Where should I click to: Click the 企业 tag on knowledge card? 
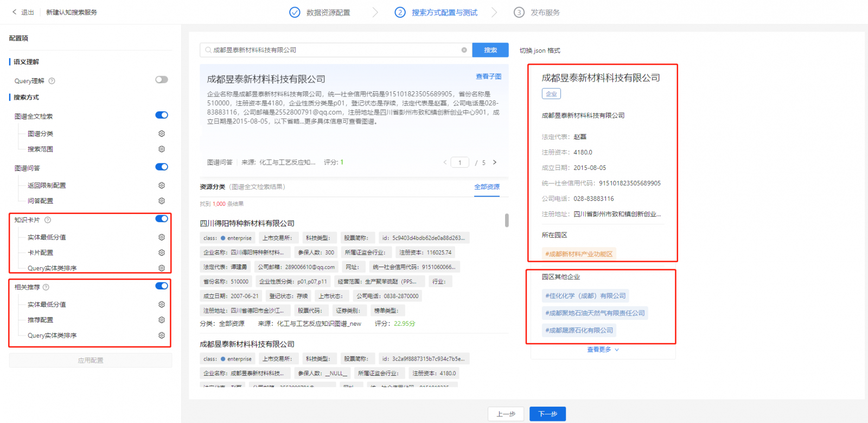tap(551, 94)
